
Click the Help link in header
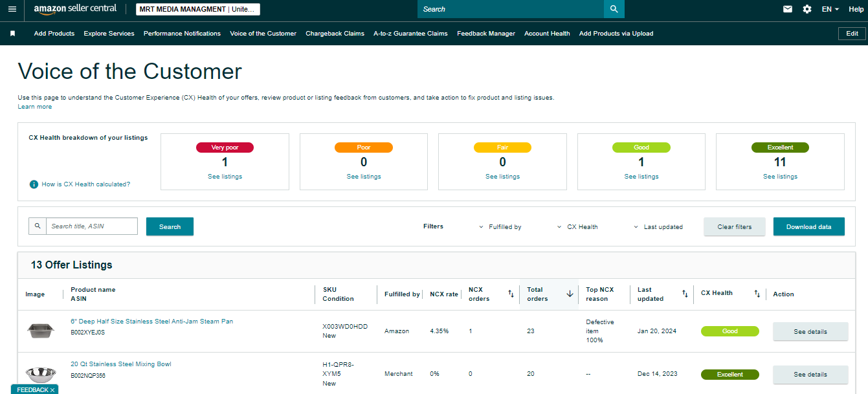(856, 9)
